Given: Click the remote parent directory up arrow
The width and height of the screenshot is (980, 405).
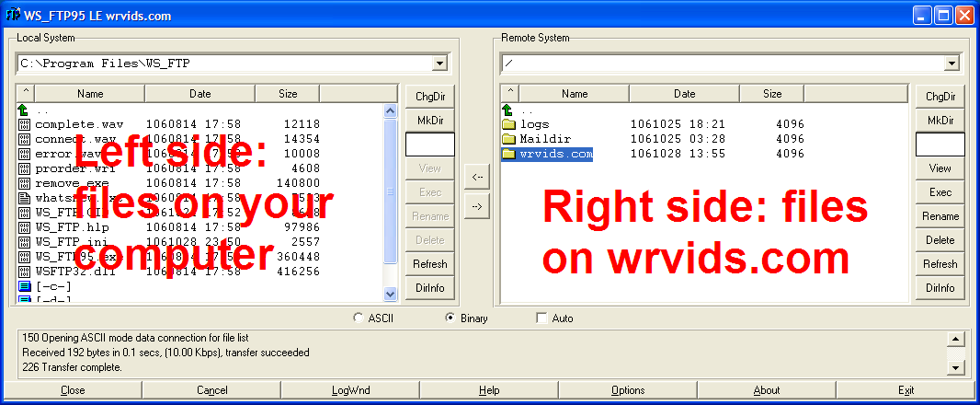Looking at the screenshot, I should (x=509, y=110).
